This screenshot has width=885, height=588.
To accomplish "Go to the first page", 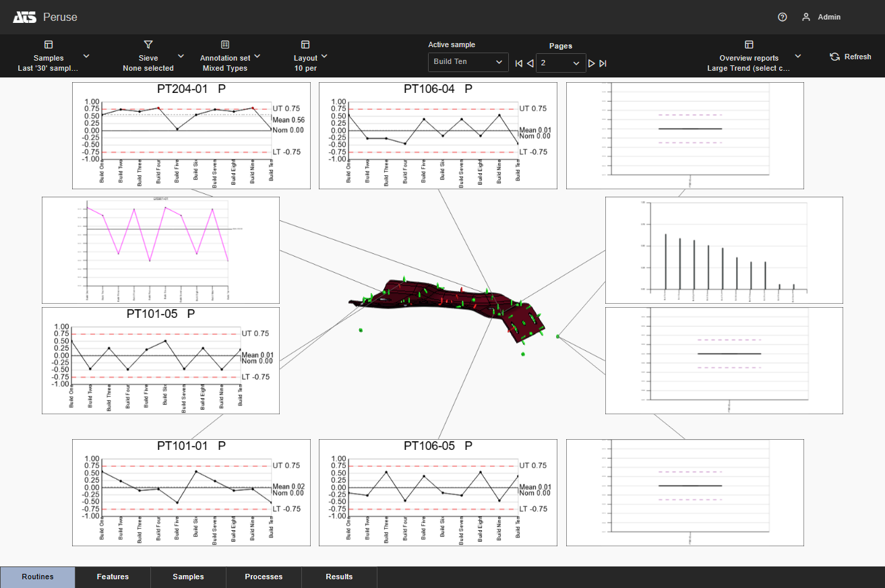I will [x=518, y=63].
